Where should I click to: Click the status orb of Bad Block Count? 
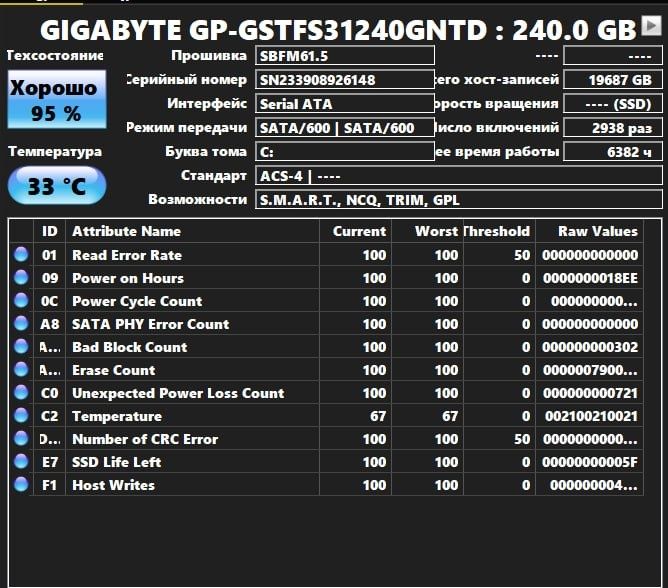21,346
